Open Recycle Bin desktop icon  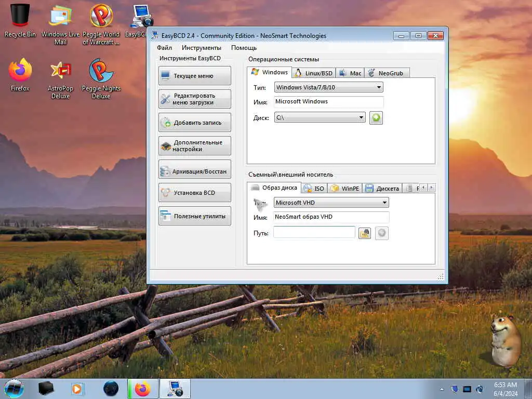pos(20,20)
